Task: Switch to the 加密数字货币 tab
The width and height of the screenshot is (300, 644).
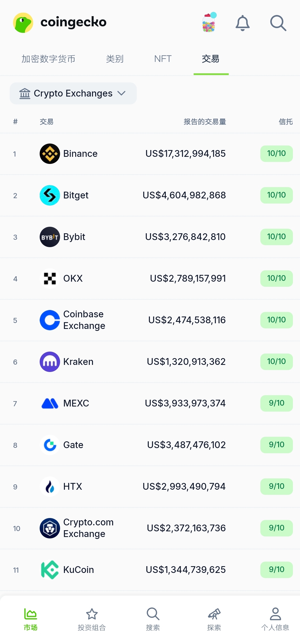Action: point(48,59)
